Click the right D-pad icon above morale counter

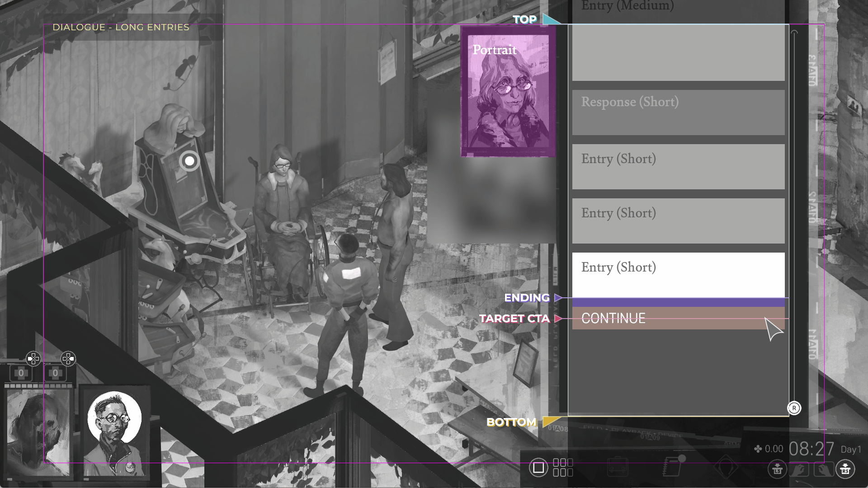point(68,359)
